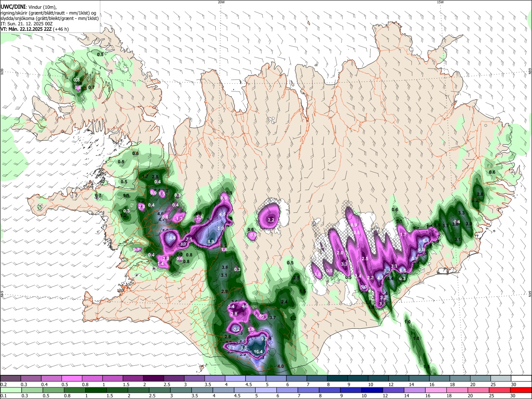
Task: Select gray-green swatch between 3 and 3.5, bottom row
Action: (181, 390)
